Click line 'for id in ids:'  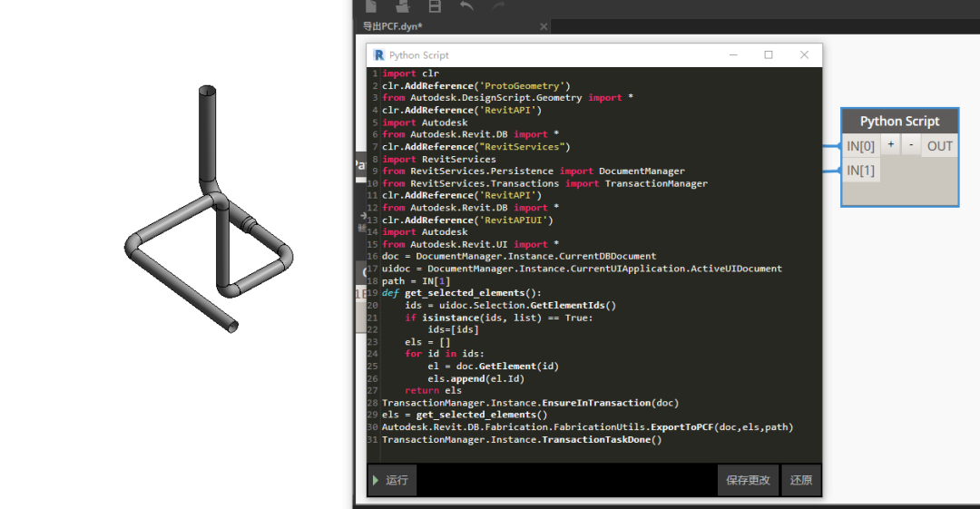(445, 354)
